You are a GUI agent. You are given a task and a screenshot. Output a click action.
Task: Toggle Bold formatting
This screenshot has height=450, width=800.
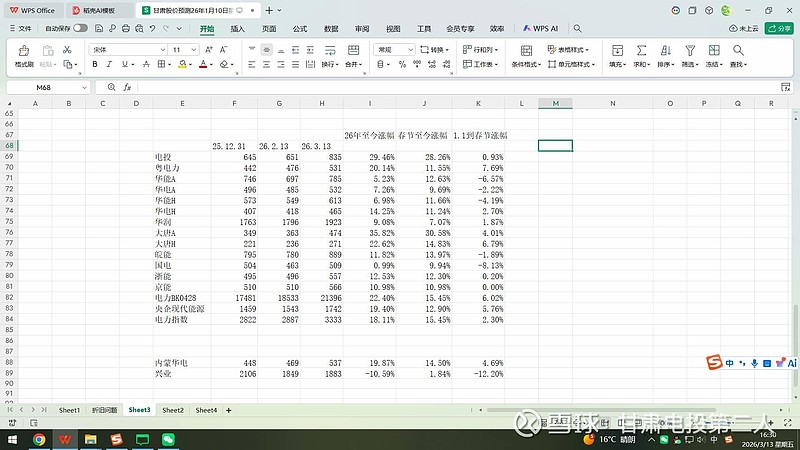click(95, 64)
